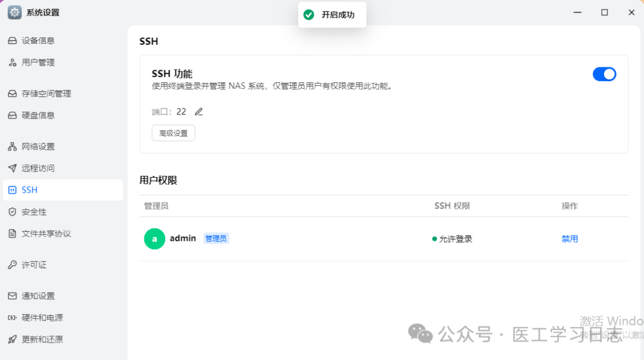The width and height of the screenshot is (644, 360).
Task: Click 禁用 to disable admin SSH access
Action: click(x=569, y=238)
